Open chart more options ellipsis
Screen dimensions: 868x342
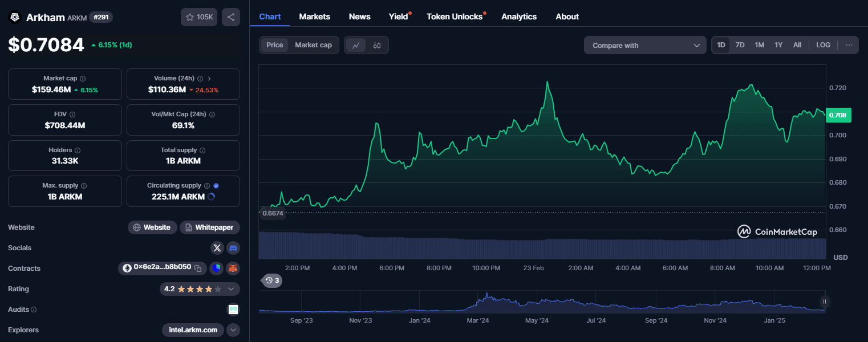pyautogui.click(x=849, y=45)
